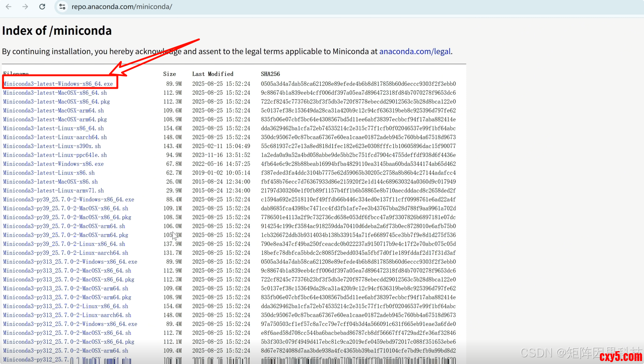Download Miniconda3-latest-MacOSX-x86_64.pkg
Image resolution: width=644 pixels, height=364 pixels.
[x=57, y=102]
